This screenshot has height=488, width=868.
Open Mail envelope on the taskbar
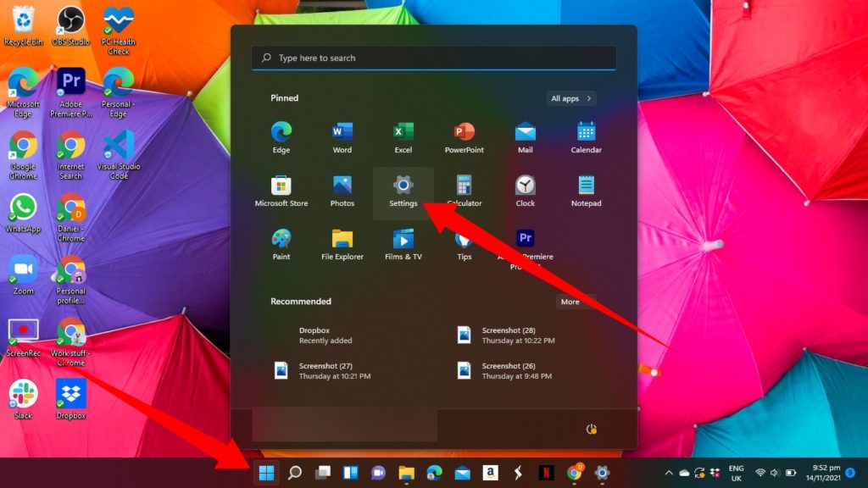[462, 473]
